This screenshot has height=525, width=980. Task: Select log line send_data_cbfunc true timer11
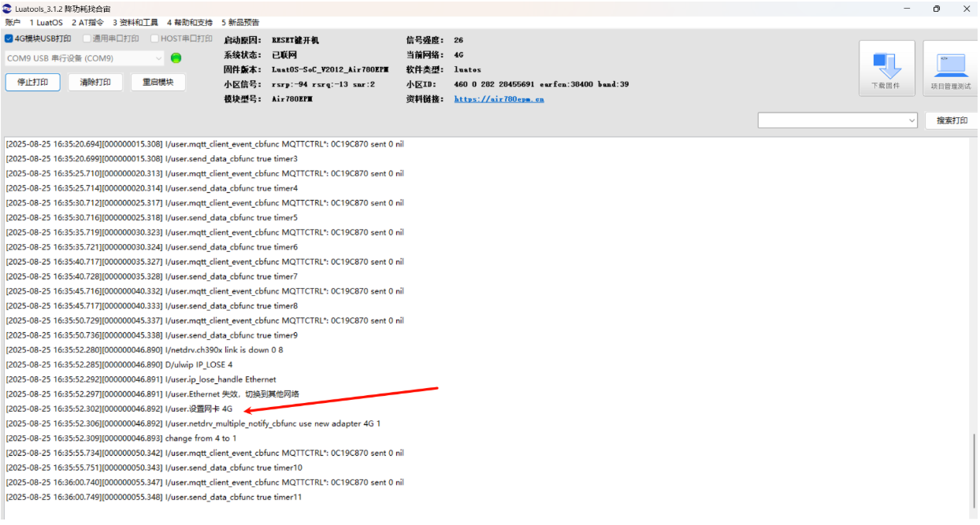154,497
